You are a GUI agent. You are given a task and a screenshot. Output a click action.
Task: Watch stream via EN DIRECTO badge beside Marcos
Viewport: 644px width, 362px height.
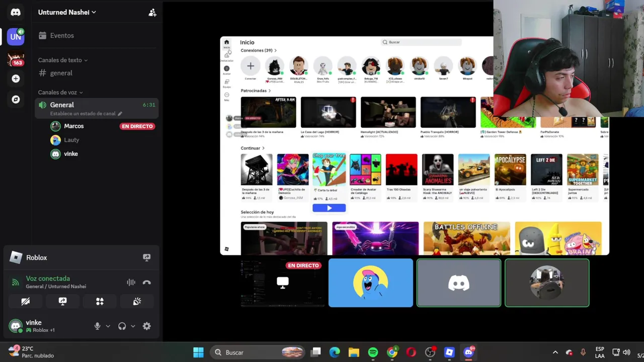point(137,126)
